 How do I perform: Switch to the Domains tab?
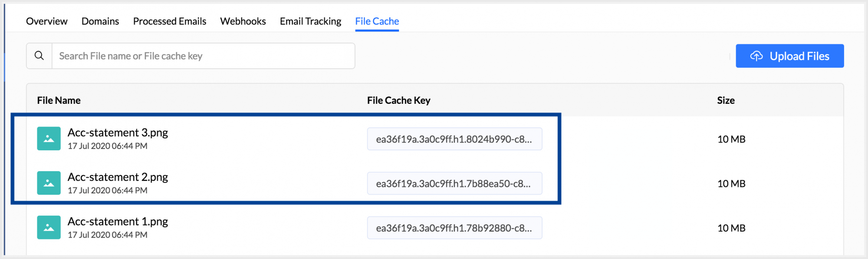point(100,21)
